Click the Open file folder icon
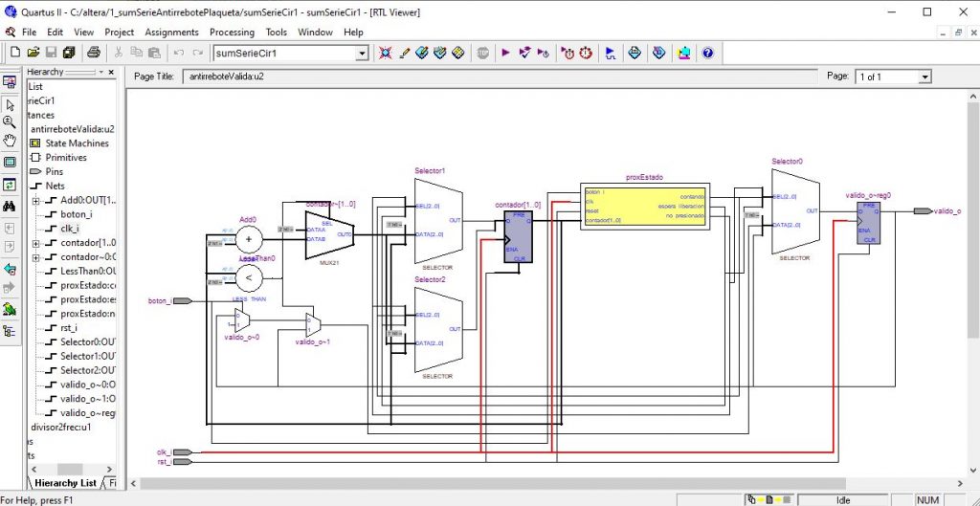The image size is (980, 506). (33, 54)
